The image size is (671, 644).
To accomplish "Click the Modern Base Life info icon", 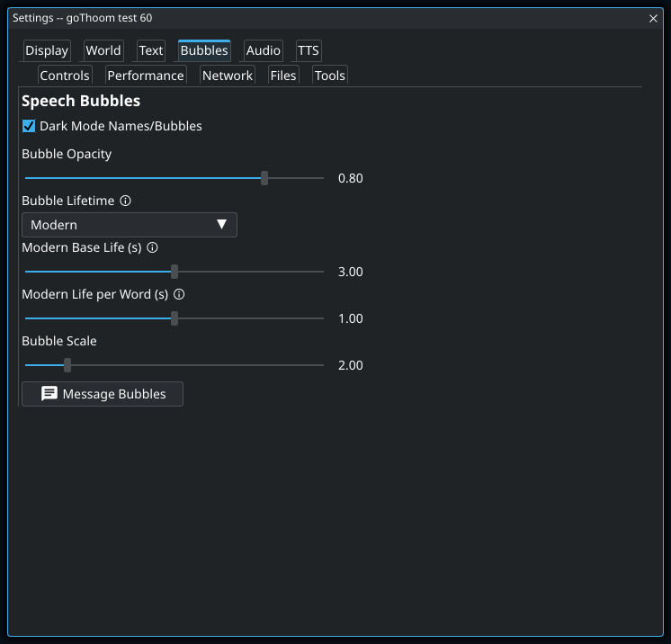I will (152, 247).
